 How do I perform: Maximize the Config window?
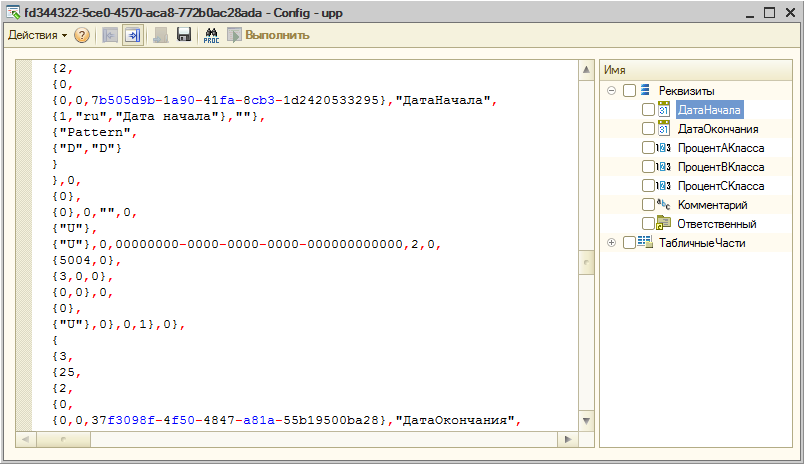pos(769,13)
